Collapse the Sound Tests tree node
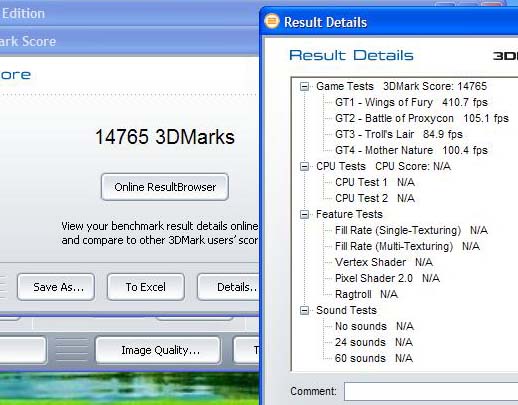The width and height of the screenshot is (518, 405). [304, 311]
